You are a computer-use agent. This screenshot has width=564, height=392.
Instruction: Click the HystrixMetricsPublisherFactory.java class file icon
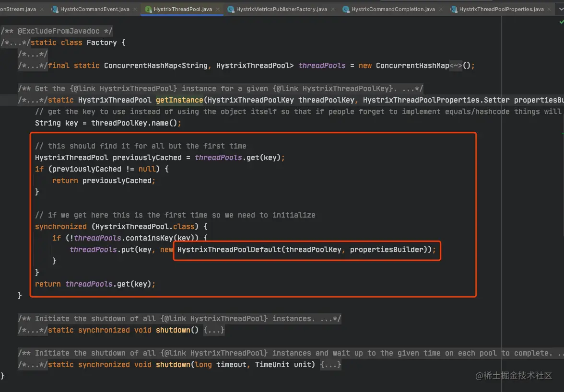point(231,9)
